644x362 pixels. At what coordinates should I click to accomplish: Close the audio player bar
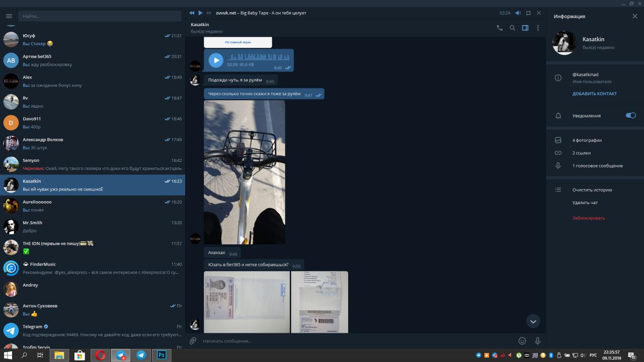coord(539,13)
